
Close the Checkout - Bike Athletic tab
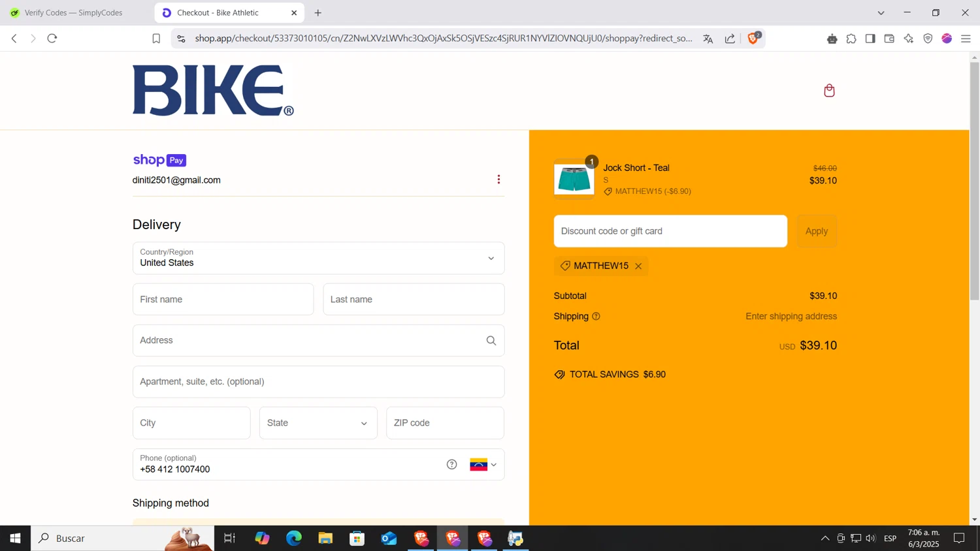tap(294, 13)
